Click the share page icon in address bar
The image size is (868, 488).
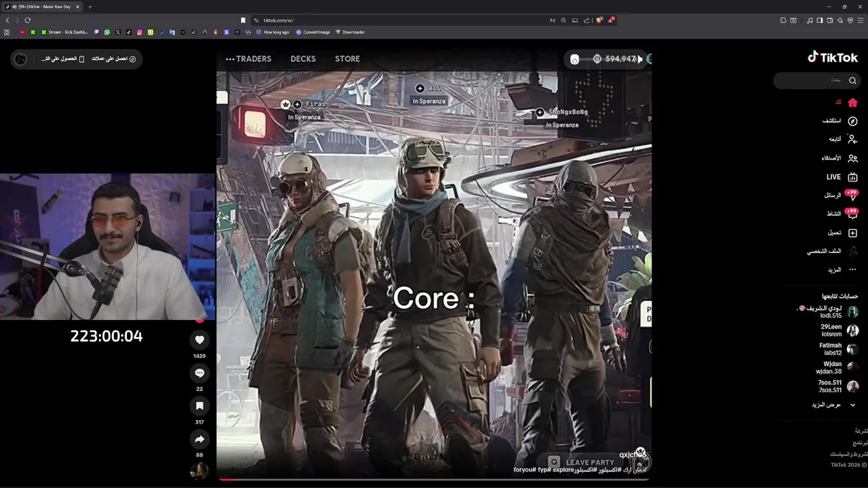point(587,20)
